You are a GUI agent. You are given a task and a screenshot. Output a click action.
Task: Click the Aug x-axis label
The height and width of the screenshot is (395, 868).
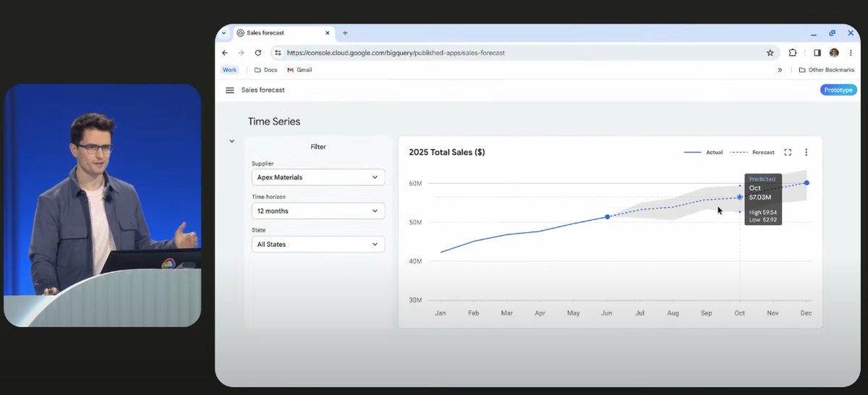[x=673, y=313]
